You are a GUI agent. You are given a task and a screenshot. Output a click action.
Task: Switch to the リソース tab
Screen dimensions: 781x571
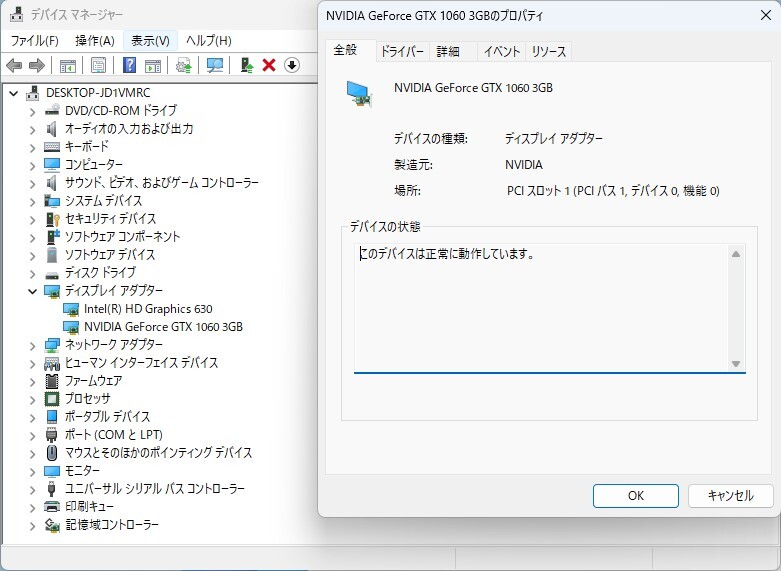tap(548, 51)
